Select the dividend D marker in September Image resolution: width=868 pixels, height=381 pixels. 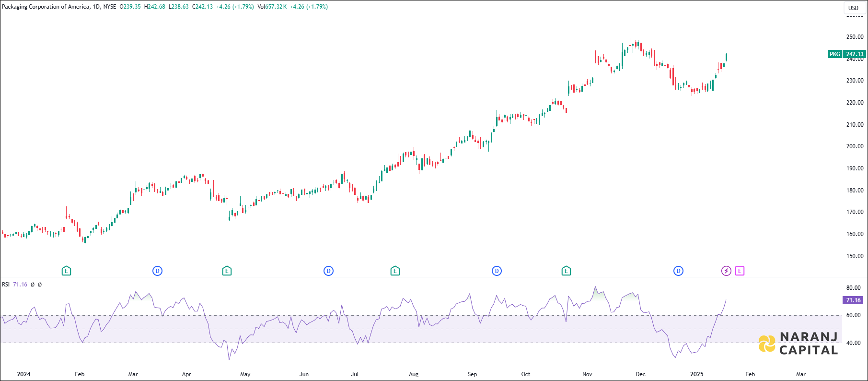tap(497, 271)
